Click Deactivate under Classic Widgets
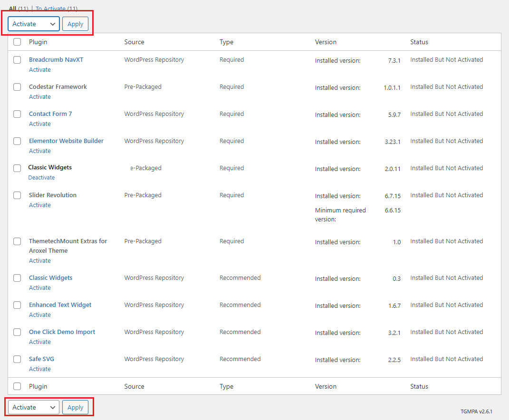 (41, 178)
